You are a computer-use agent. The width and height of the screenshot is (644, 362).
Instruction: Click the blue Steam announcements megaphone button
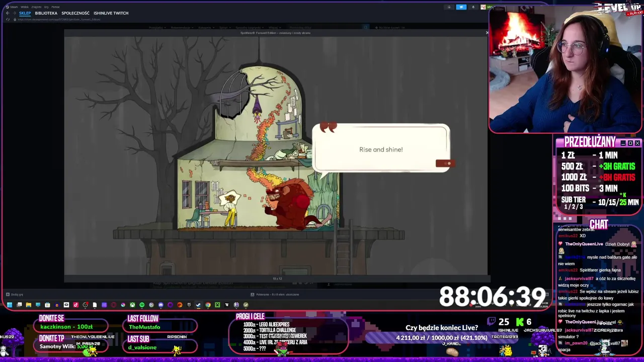coord(461,7)
